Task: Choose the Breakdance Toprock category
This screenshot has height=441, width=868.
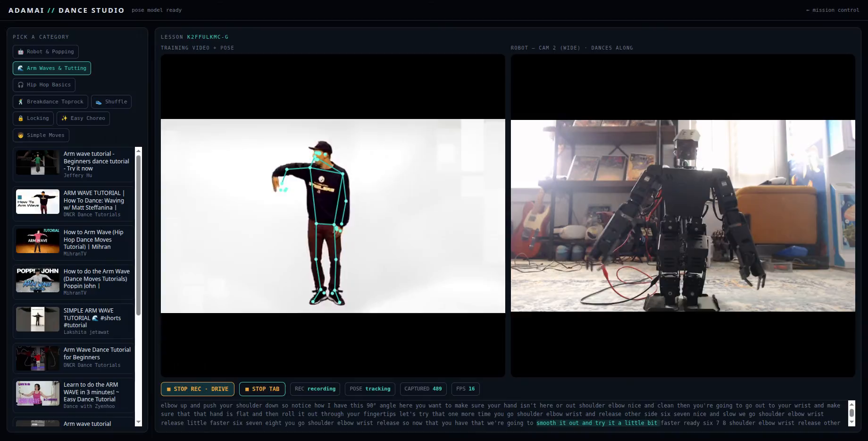Action: click(50, 102)
